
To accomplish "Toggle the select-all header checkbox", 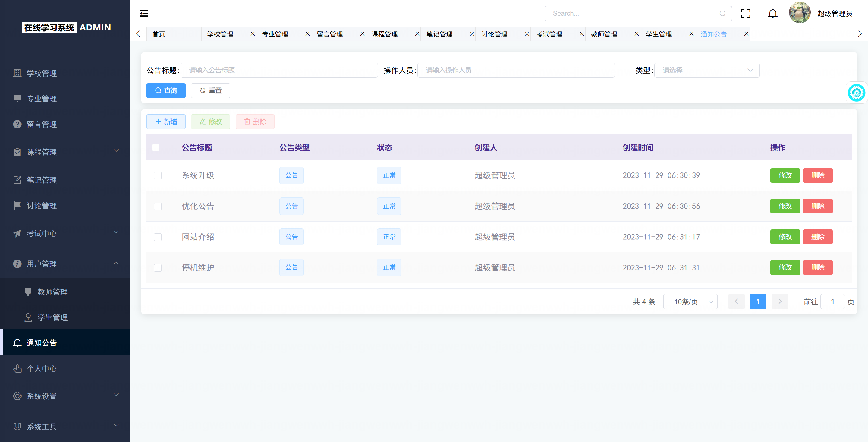I will pos(156,148).
